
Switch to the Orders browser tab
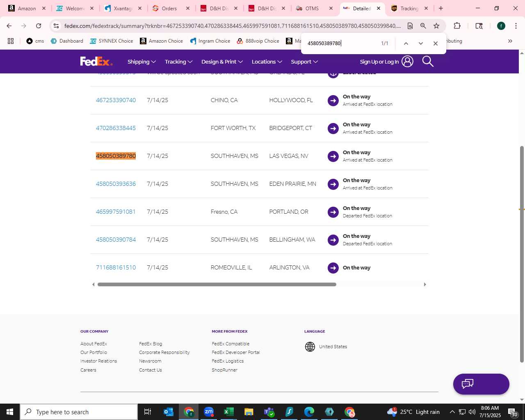tap(170, 8)
